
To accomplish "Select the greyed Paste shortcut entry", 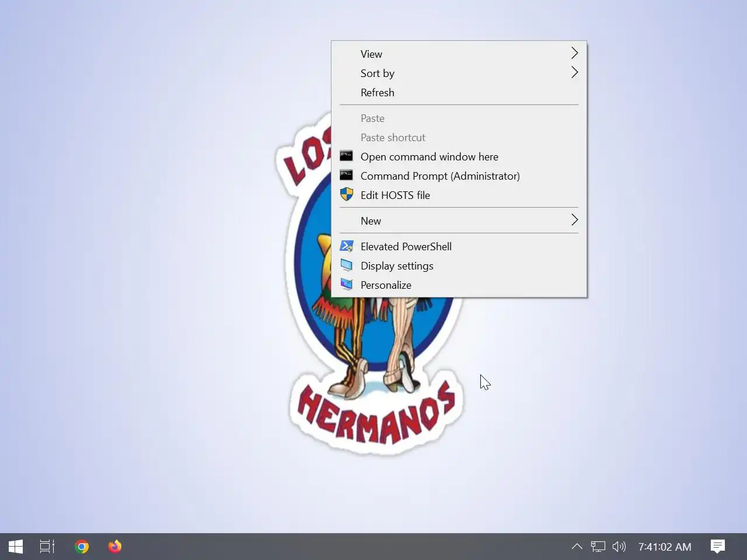I will (x=459, y=137).
